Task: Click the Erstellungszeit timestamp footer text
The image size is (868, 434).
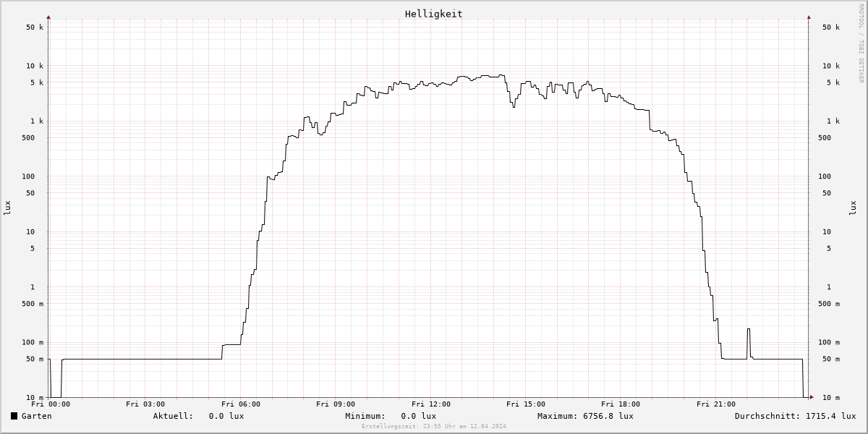Action: click(x=434, y=427)
